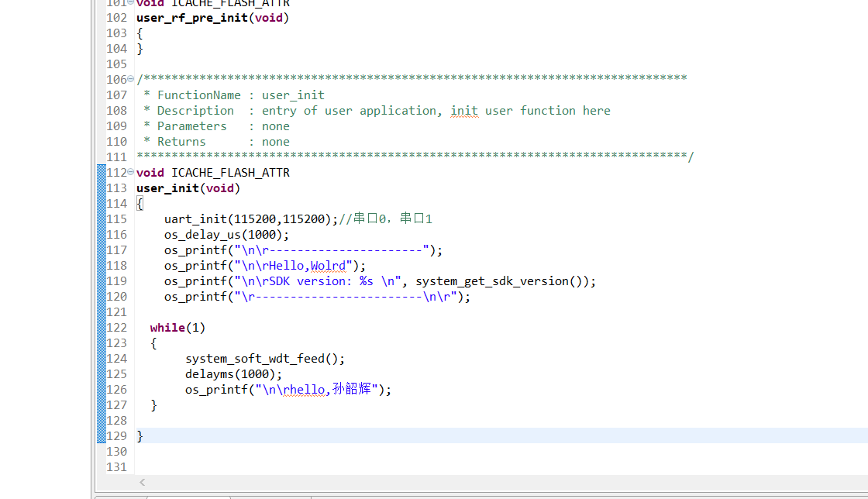Click the os_delay_us(1000) statement
The image size is (868, 499).
coord(226,235)
